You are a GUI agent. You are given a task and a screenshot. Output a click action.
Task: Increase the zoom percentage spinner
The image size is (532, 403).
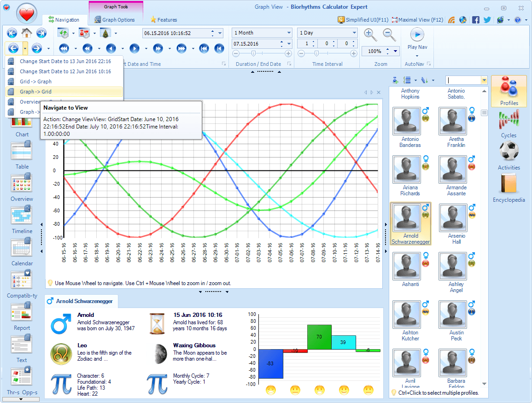click(x=387, y=50)
